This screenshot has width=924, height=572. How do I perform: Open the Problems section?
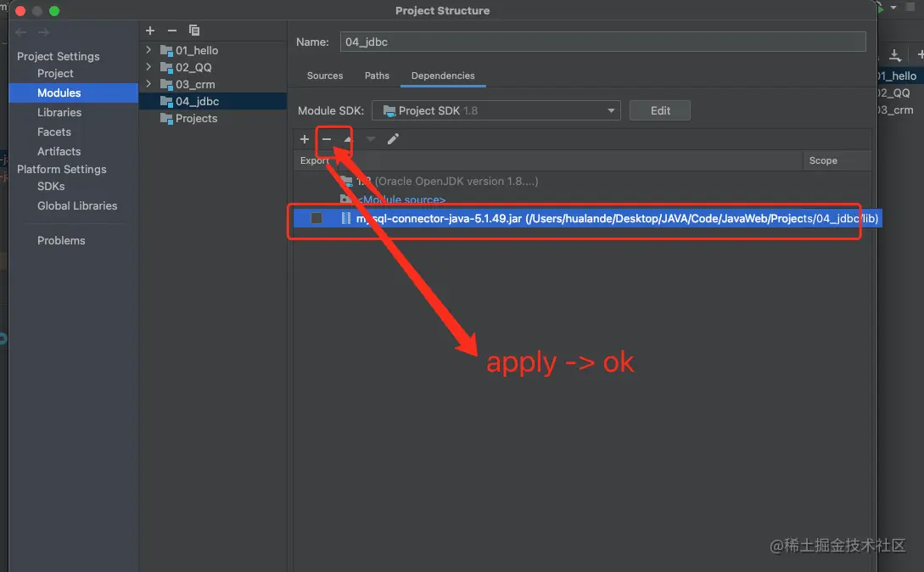pos(61,240)
